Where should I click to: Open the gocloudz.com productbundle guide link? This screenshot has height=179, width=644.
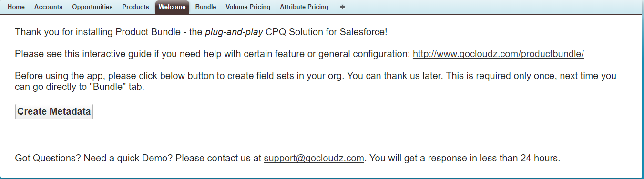click(498, 54)
